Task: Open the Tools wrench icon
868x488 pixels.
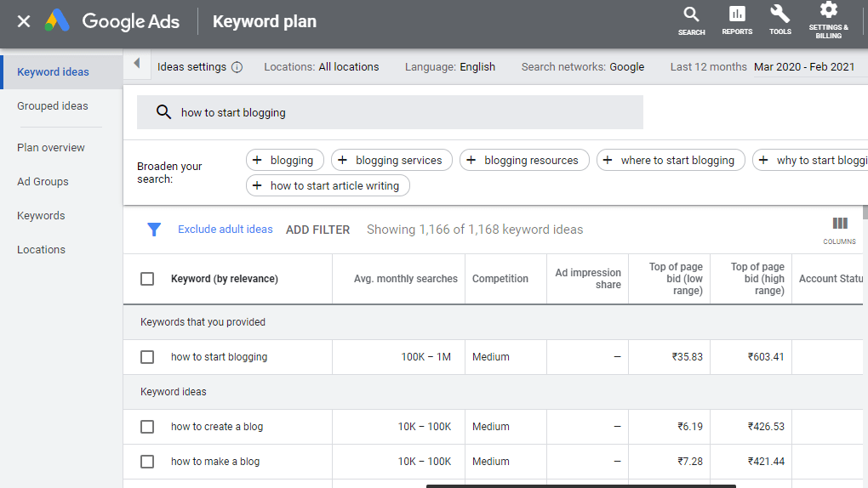Action: pyautogui.click(x=780, y=21)
